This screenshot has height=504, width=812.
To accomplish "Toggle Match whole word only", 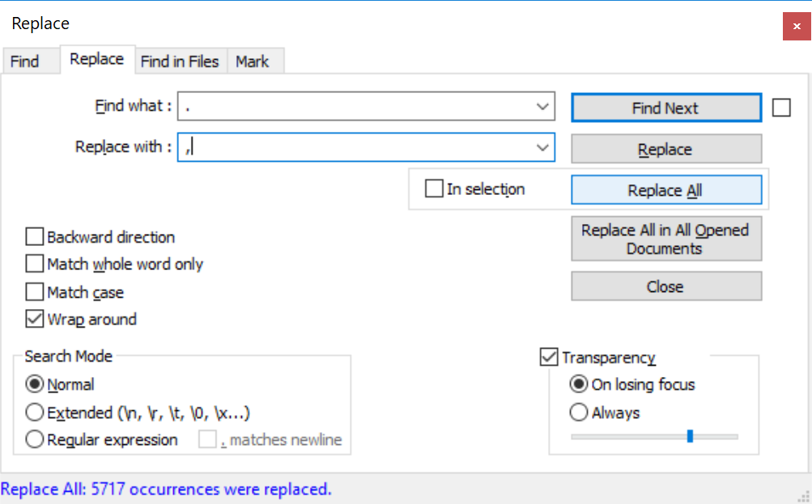I will click(x=34, y=265).
